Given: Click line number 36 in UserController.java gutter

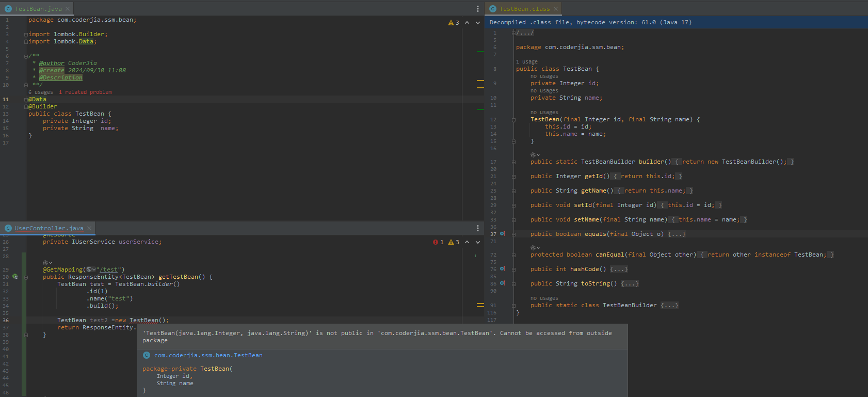Looking at the screenshot, I should 6,321.
